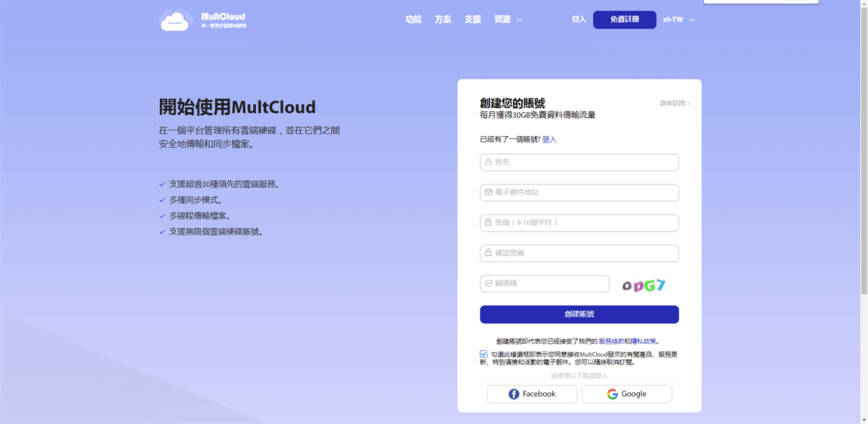The height and width of the screenshot is (424, 868).
Task: Click the text 支援無限個雲端硬碟賬號
Action: click(216, 232)
